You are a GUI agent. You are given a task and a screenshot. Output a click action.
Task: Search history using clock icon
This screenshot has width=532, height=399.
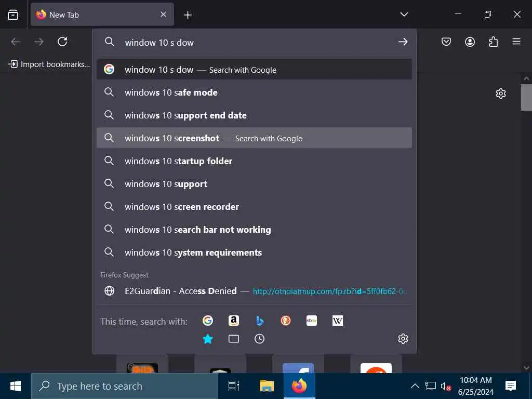[260, 339]
